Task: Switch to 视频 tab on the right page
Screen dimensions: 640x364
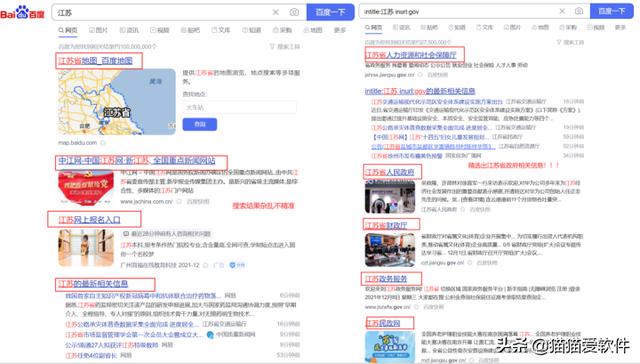Action: 596,27
